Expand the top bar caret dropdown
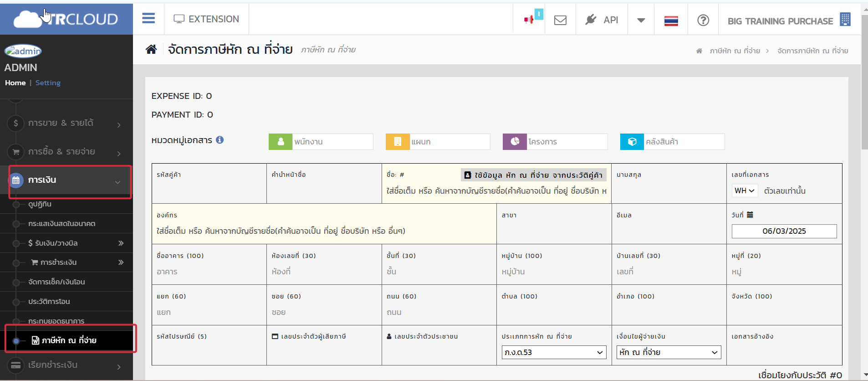The width and height of the screenshot is (868, 381). coord(641,20)
